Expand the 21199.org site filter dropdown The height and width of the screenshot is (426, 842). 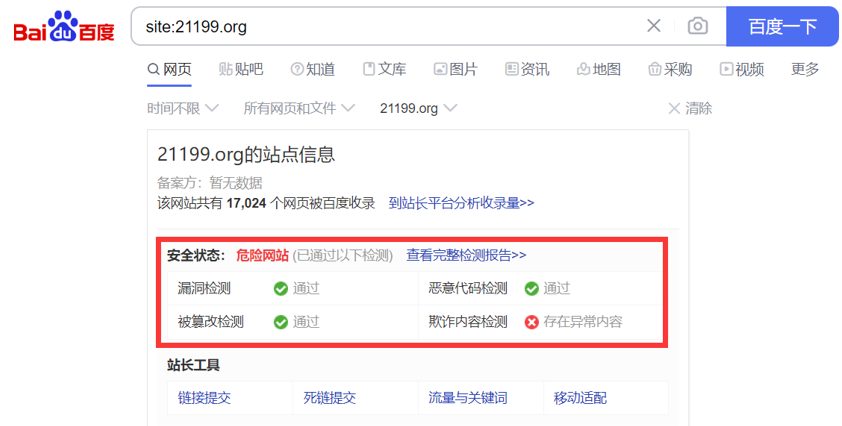click(418, 109)
